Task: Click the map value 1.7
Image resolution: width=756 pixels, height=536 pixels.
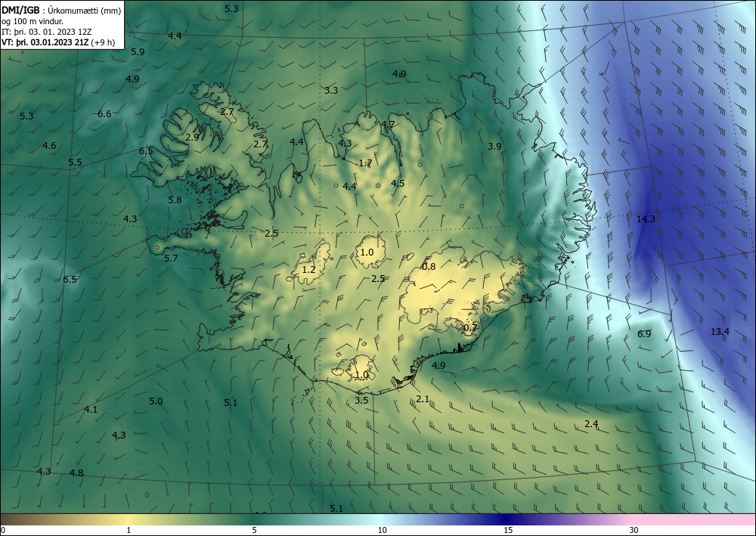Action: pos(365,163)
